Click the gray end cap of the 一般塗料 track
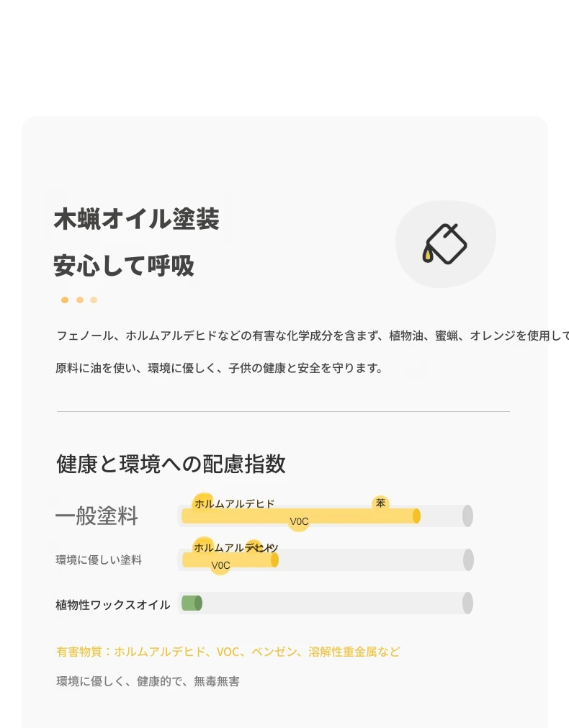The height and width of the screenshot is (728, 569). (x=467, y=516)
